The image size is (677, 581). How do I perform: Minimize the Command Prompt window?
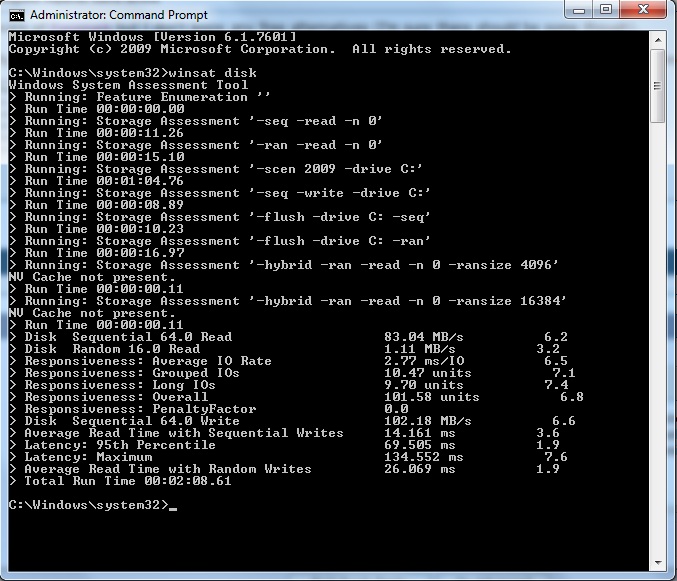pos(579,10)
